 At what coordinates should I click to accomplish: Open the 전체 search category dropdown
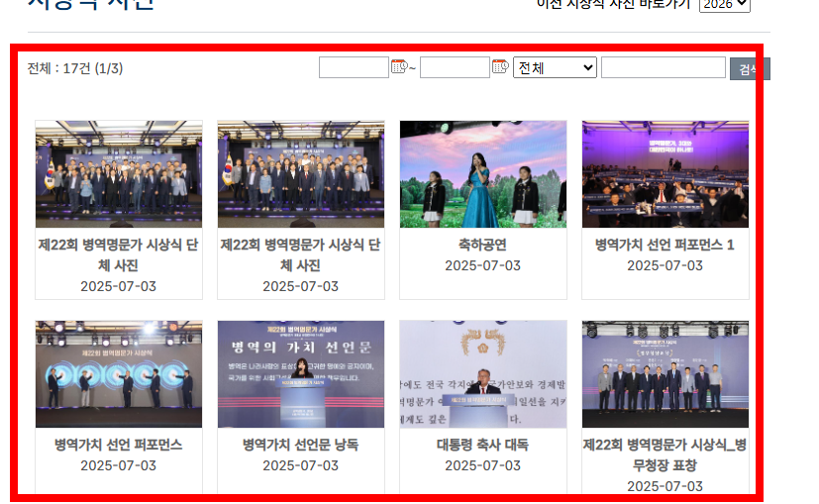[x=555, y=67]
